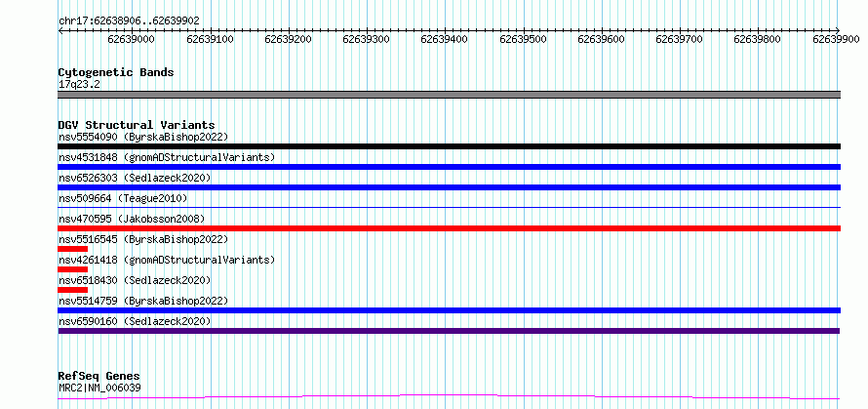868x409 pixels.
Task: Select the black nsv5554090 variant bar
Action: click(449, 146)
